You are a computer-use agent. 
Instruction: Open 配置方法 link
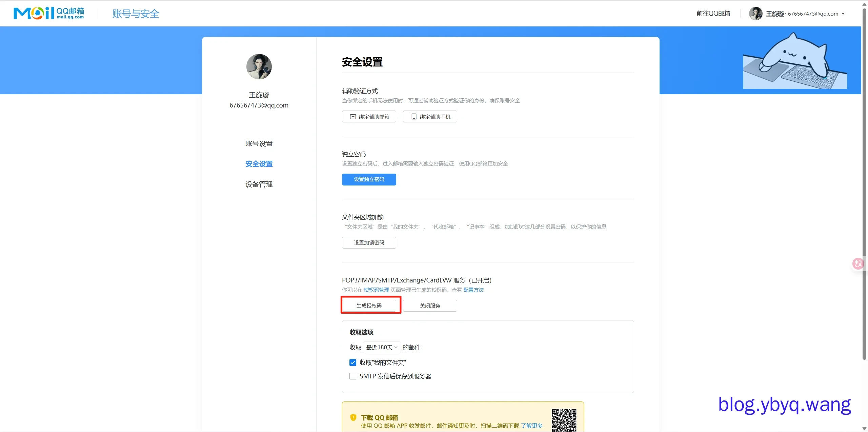pos(473,290)
